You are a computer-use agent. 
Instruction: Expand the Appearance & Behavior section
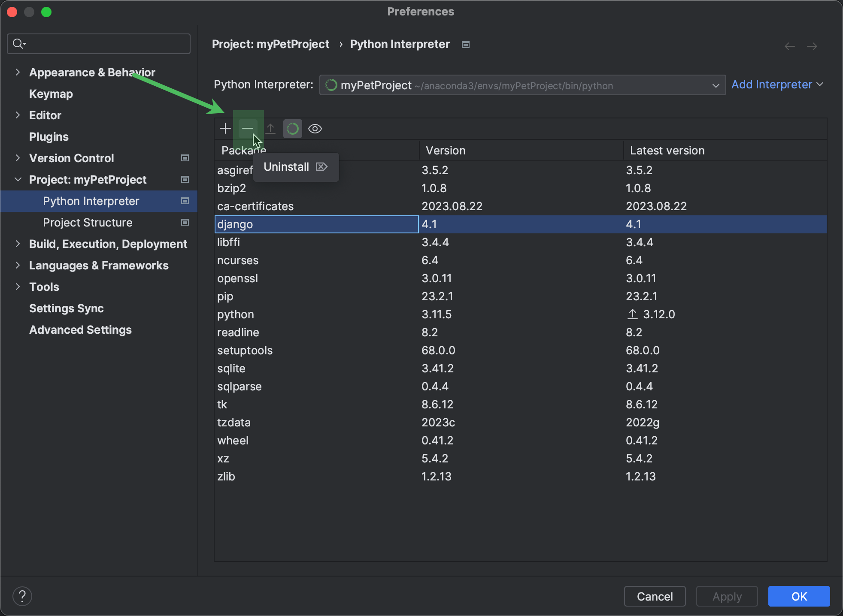(x=18, y=72)
